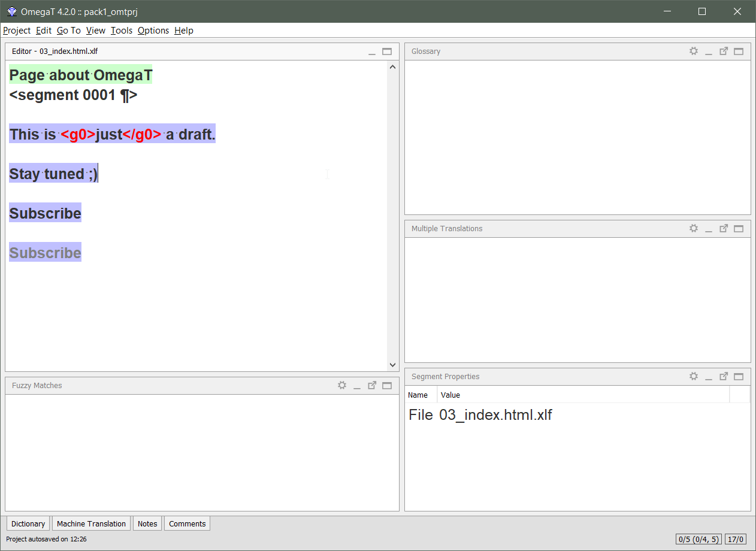Image resolution: width=756 pixels, height=551 pixels.
Task: Open the Tools menu
Action: point(122,31)
